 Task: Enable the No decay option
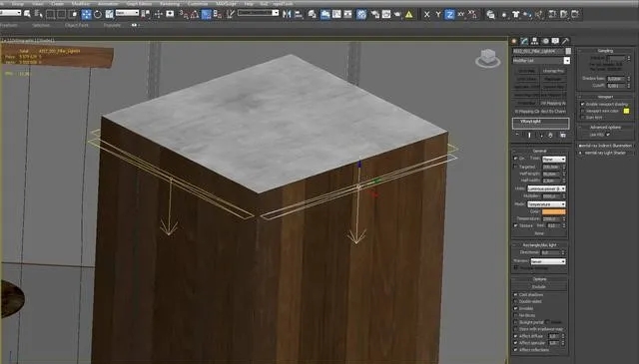coord(515,315)
